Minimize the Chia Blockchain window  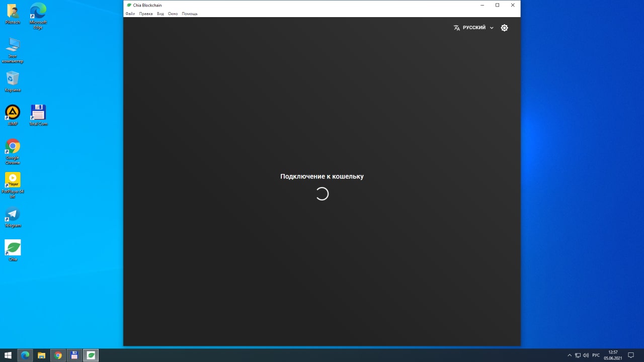(482, 5)
